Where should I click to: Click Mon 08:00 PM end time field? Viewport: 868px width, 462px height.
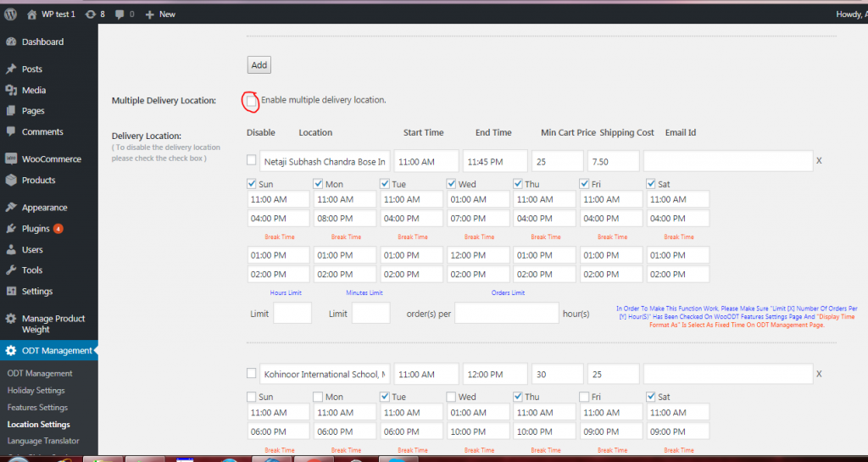345,219
